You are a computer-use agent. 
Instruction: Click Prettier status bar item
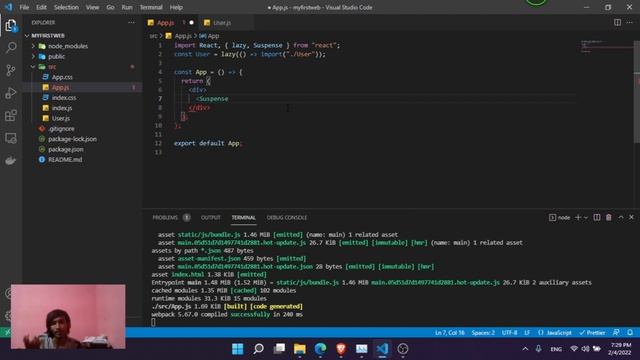pyautogui.click(x=592, y=333)
